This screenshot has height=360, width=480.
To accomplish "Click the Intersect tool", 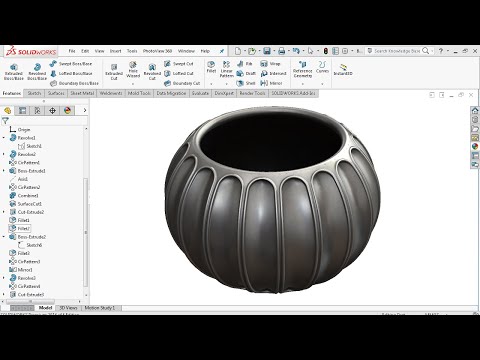I will coord(273,73).
